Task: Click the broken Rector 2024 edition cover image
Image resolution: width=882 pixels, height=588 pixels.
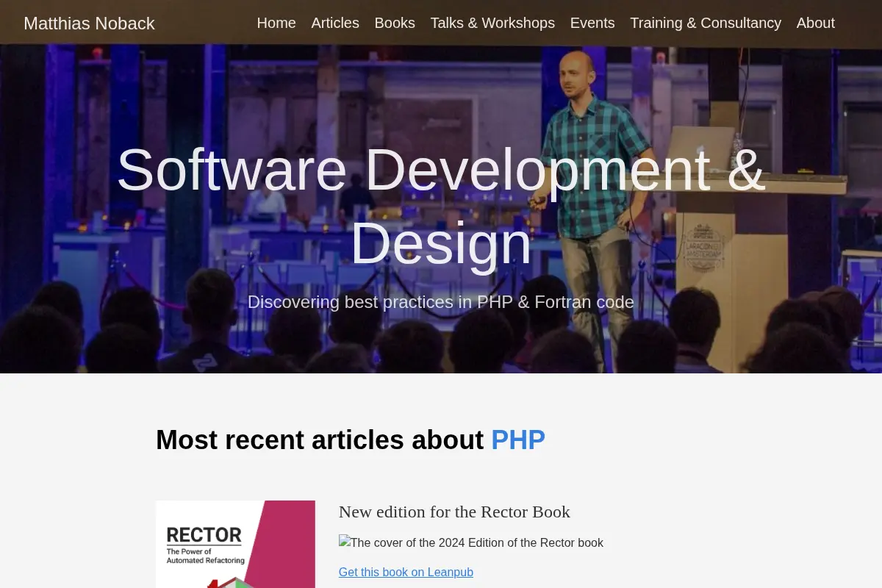Action: [471, 542]
